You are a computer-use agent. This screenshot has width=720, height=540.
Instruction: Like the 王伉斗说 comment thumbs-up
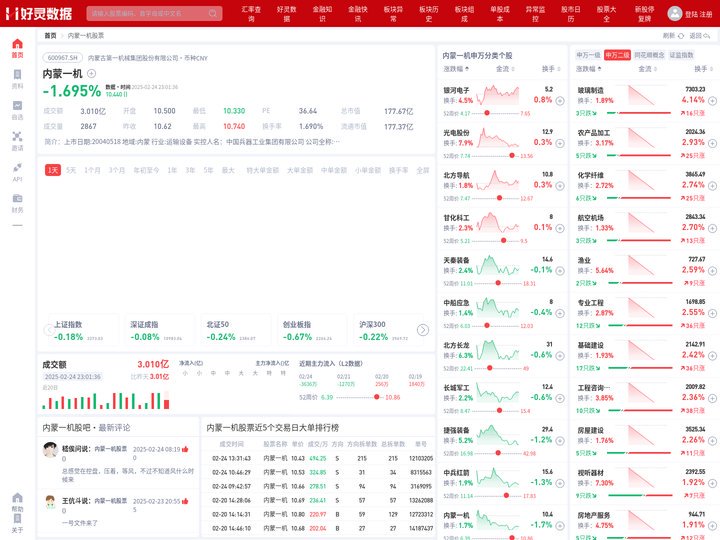pos(185,501)
